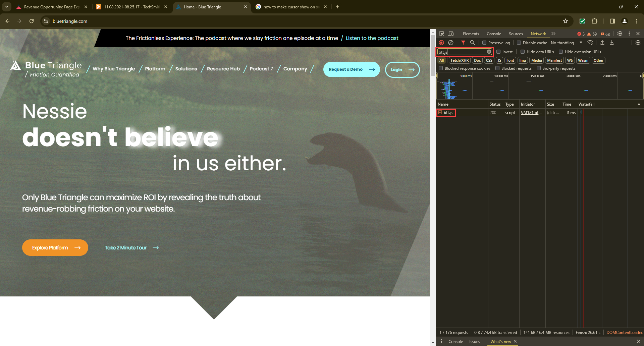Activate the inspect element picker icon
The height and width of the screenshot is (346, 644).
[441, 34]
